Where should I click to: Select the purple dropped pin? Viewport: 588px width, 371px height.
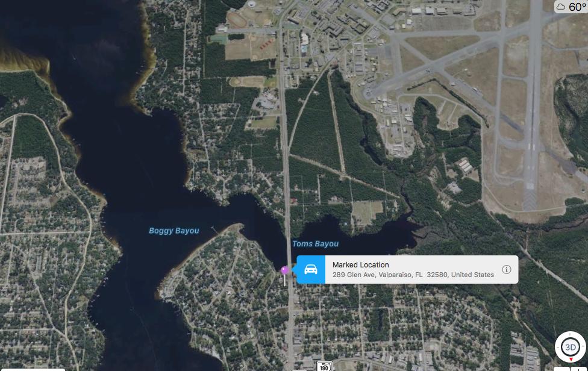(x=284, y=270)
